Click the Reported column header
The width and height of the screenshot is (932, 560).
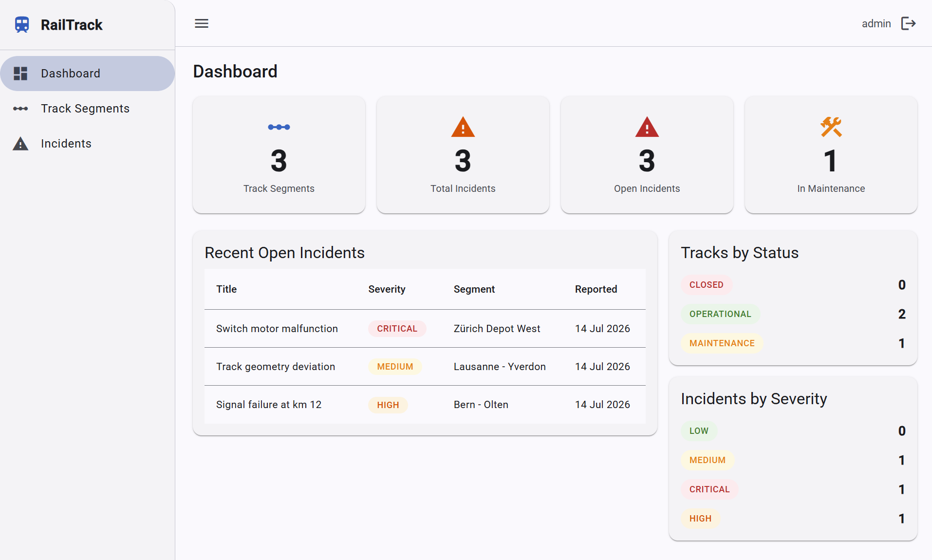point(596,289)
